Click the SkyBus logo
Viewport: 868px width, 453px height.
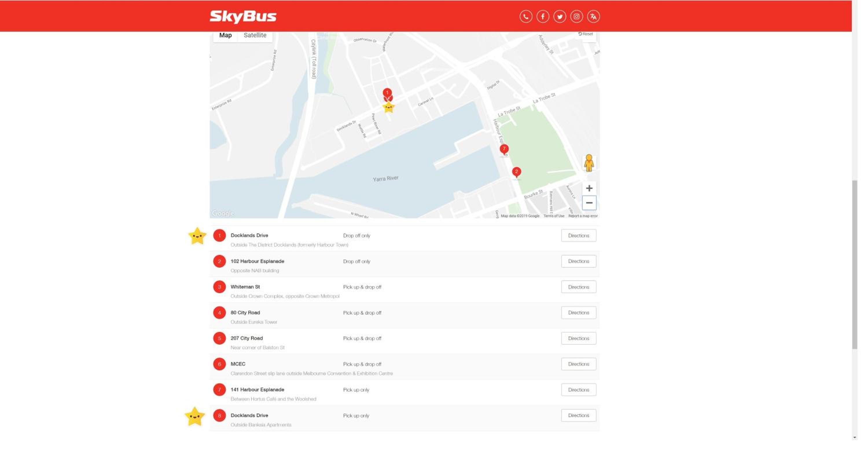point(243,17)
